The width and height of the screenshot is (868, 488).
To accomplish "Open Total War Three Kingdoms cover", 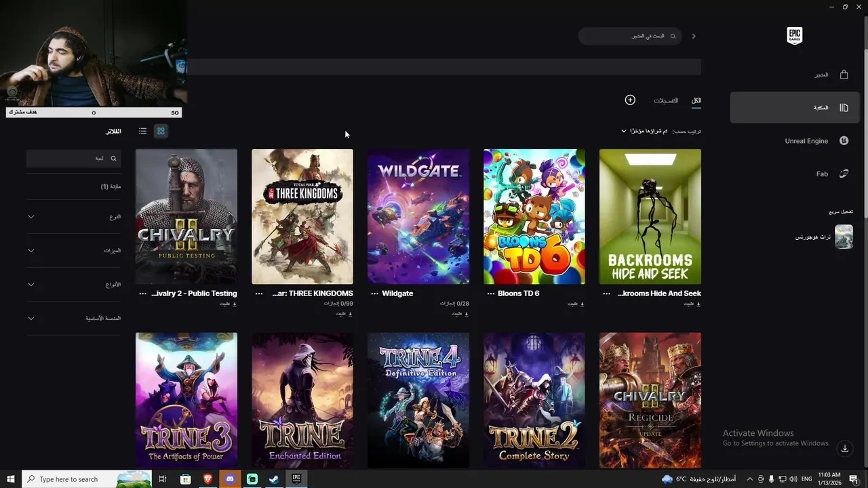I will point(302,217).
